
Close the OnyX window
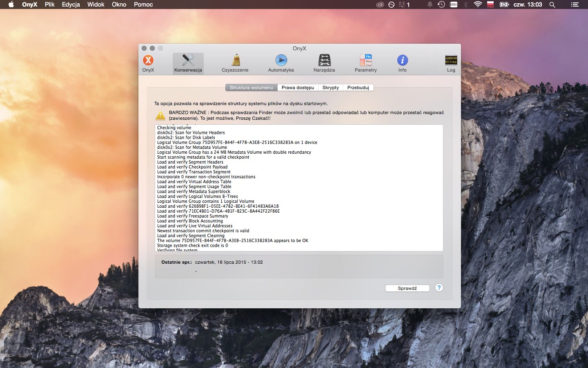144,48
